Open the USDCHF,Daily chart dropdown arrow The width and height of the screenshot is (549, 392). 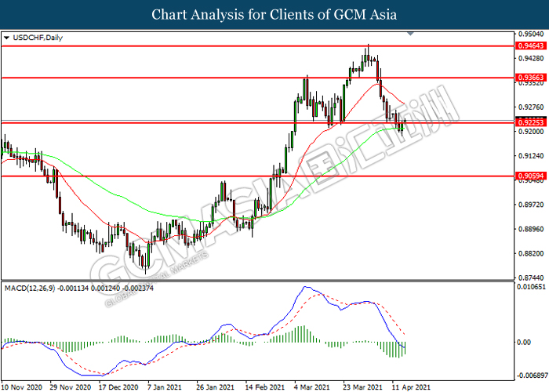coord(6,38)
